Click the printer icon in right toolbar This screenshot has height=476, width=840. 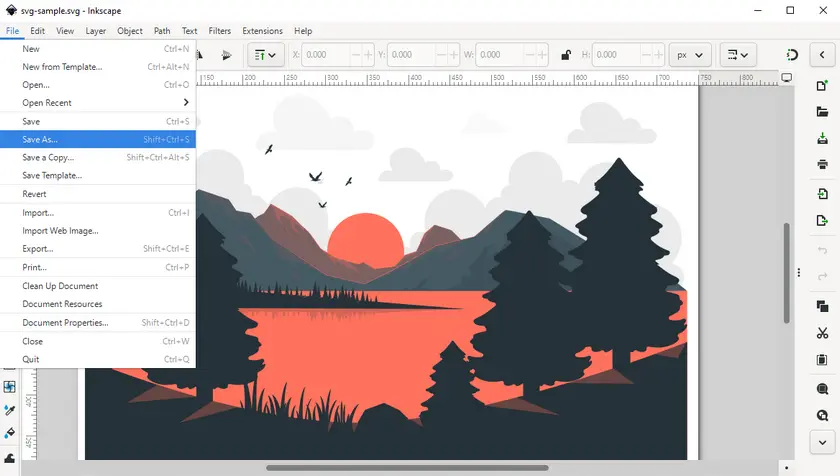point(822,165)
